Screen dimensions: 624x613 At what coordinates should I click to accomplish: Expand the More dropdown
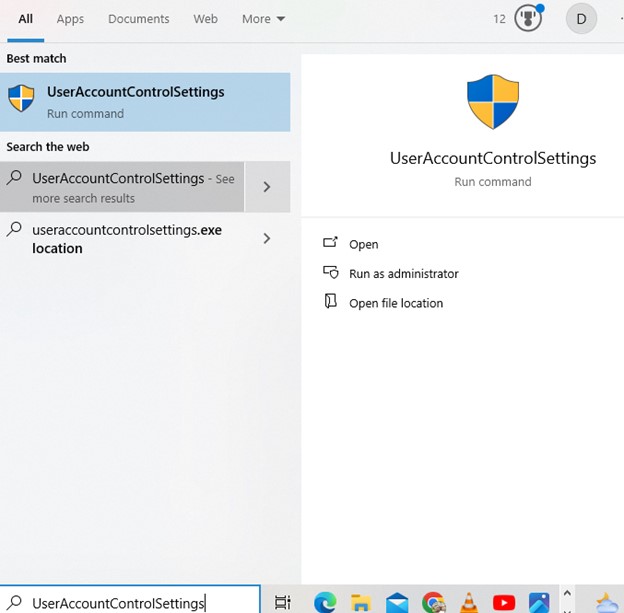(x=263, y=19)
